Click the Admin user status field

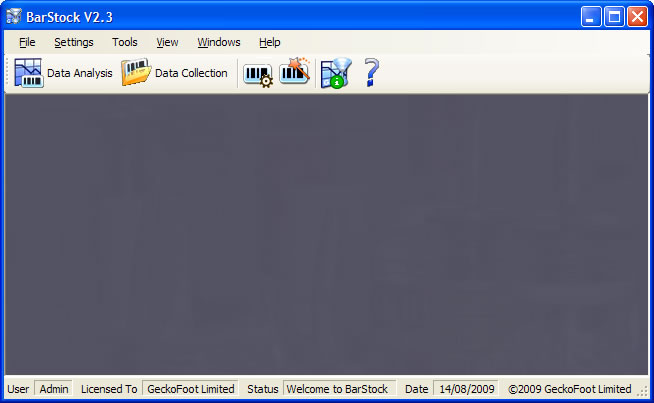point(54,389)
